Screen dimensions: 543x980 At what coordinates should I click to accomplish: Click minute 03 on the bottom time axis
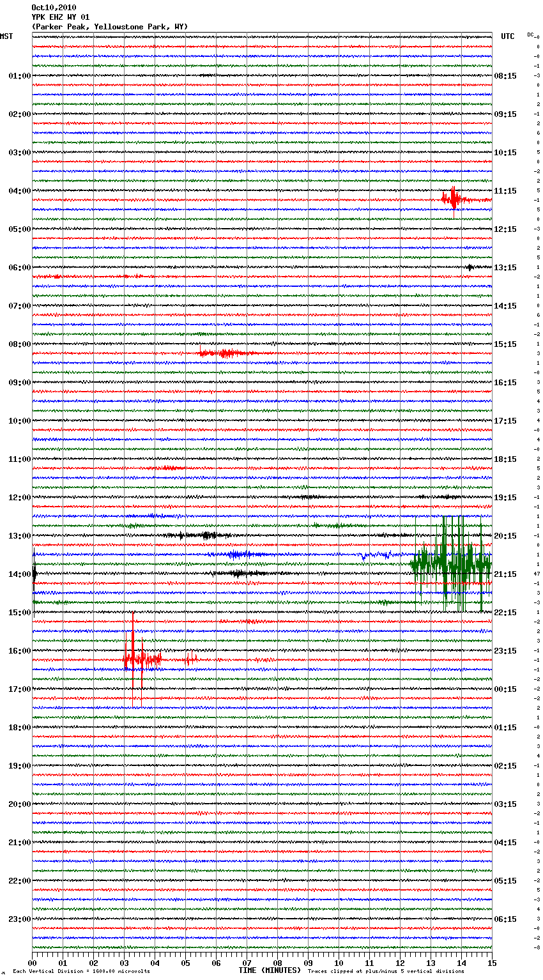125,963
